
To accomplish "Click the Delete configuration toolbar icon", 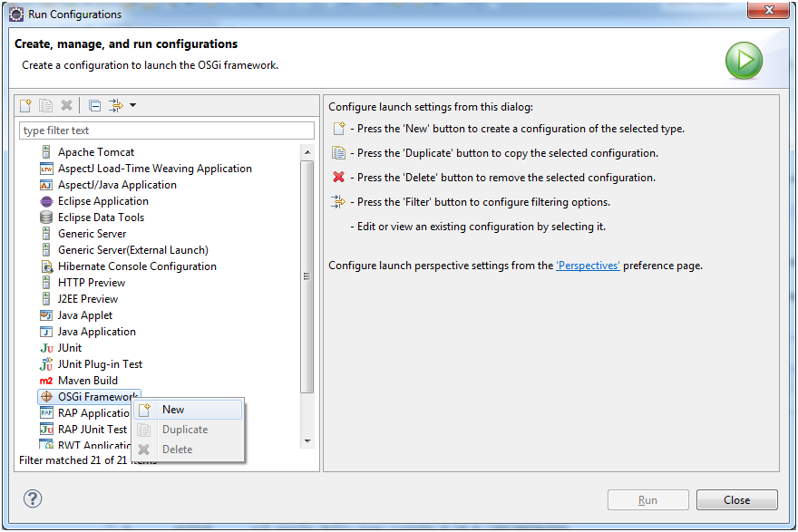I will click(66, 105).
